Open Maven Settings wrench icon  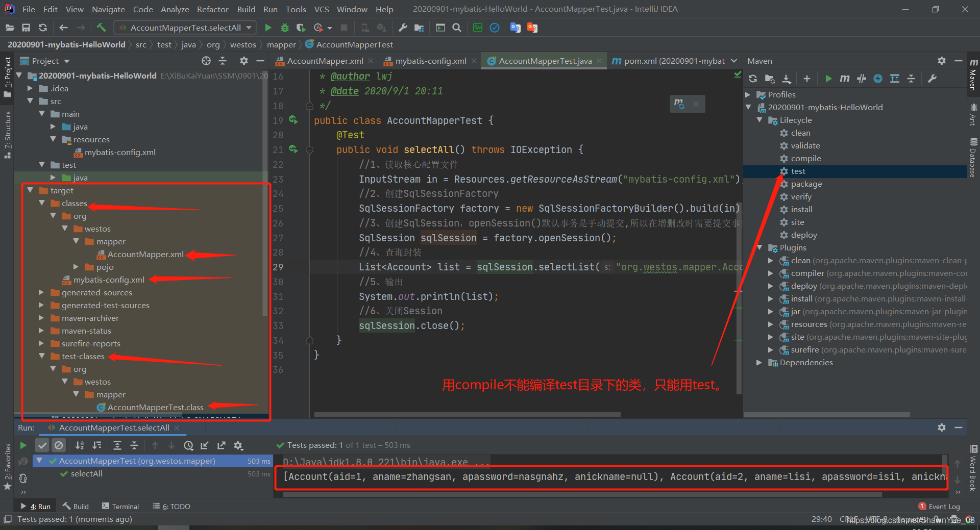point(932,79)
